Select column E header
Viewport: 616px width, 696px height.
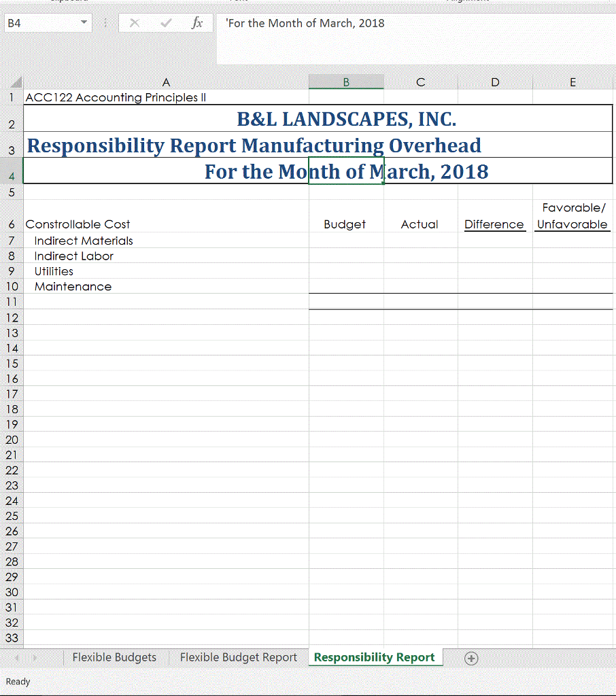573,82
